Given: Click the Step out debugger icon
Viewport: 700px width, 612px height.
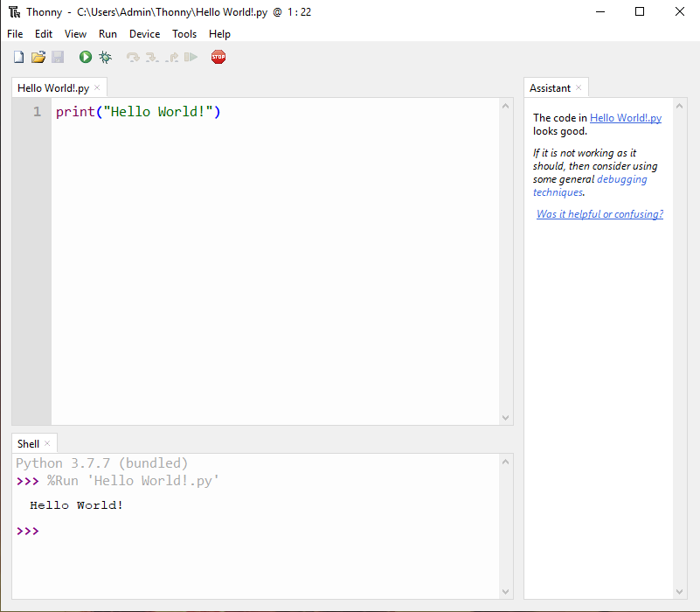Looking at the screenshot, I should pyautogui.click(x=172, y=57).
